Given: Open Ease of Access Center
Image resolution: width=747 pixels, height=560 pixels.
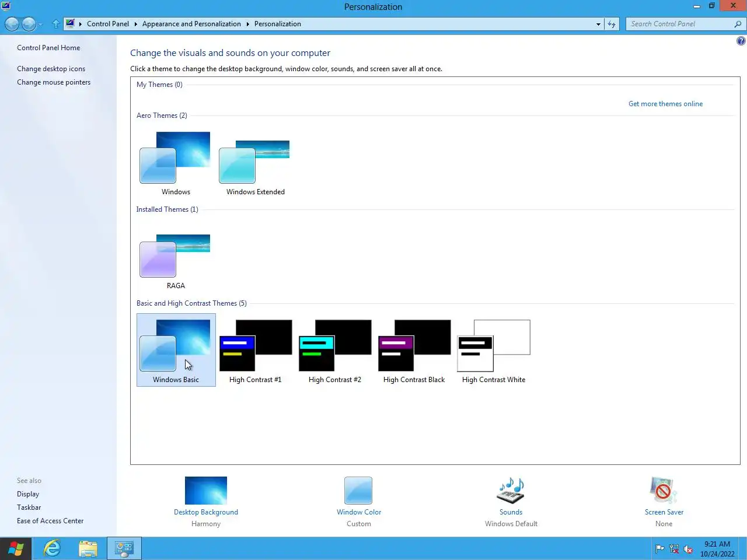Looking at the screenshot, I should pyautogui.click(x=50, y=521).
